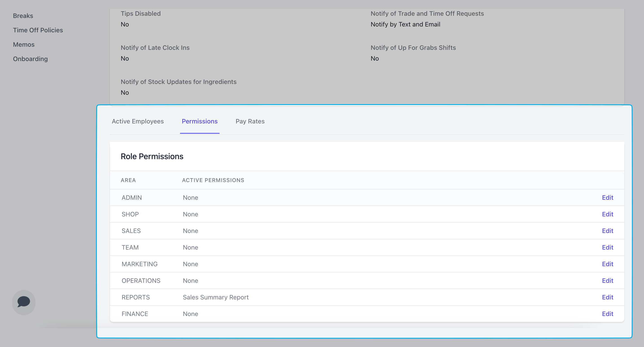Image resolution: width=644 pixels, height=347 pixels.
Task: Edit the ADMIN area permissions
Action: 607,198
